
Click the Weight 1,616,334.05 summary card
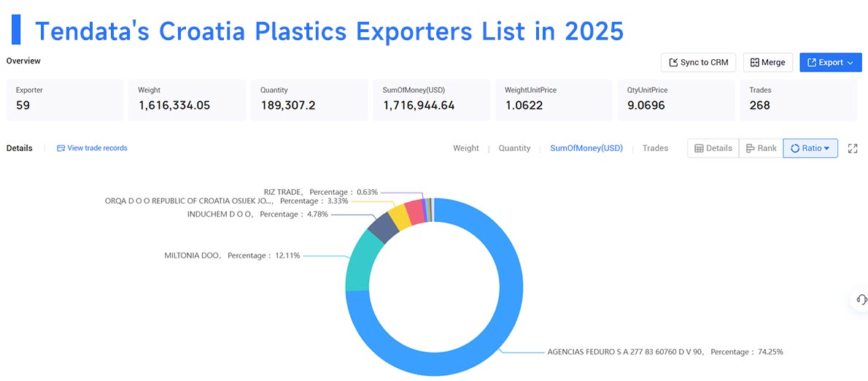[187, 100]
